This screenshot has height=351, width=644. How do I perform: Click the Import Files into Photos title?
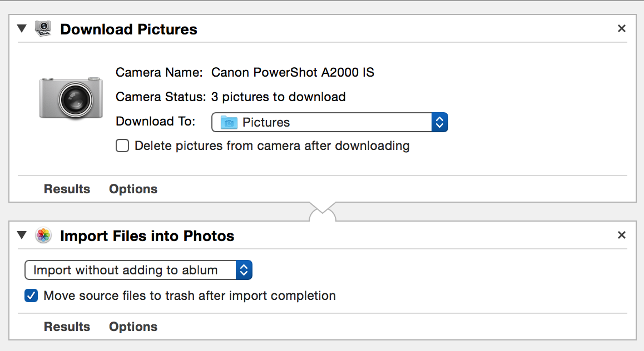(x=147, y=236)
